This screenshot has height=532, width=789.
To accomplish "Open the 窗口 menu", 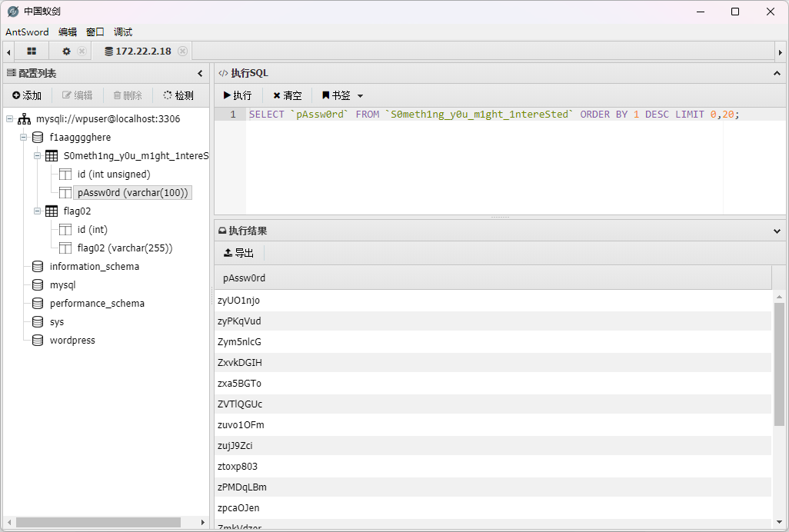I will (x=95, y=32).
